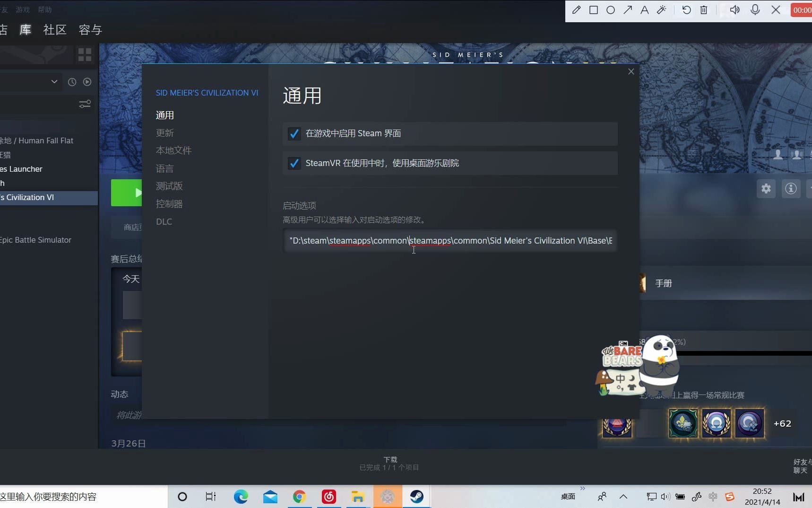Viewport: 812px width, 508px height.
Task: Toggle microphone in recorder toolbar
Action: click(x=755, y=10)
